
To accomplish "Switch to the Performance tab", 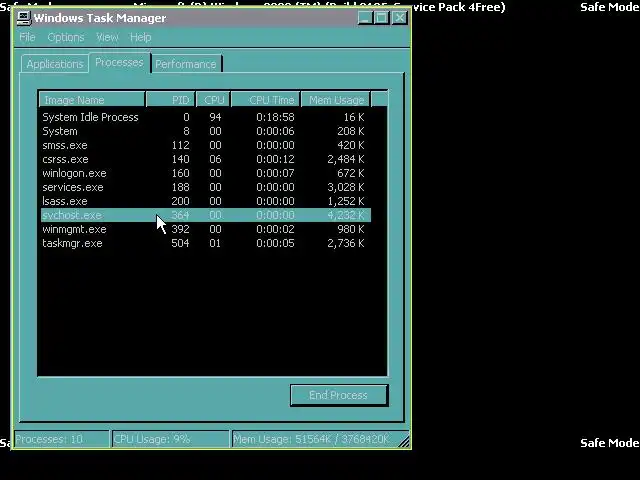I will (186, 64).
